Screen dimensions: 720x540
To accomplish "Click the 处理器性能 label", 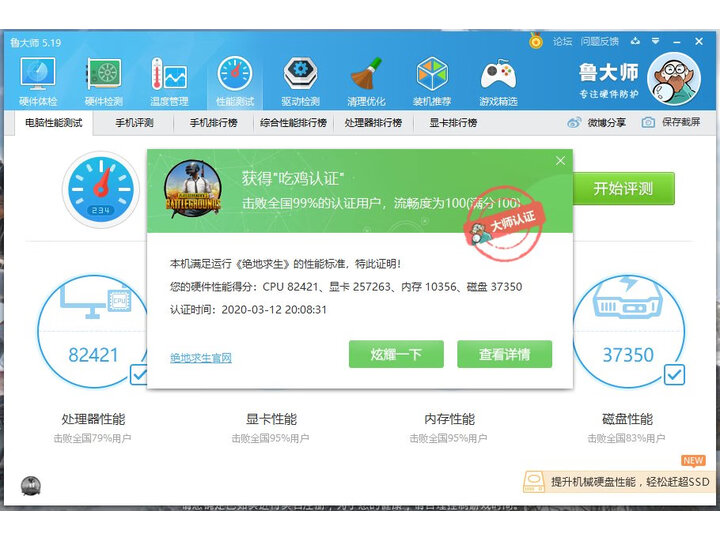I will click(93, 419).
